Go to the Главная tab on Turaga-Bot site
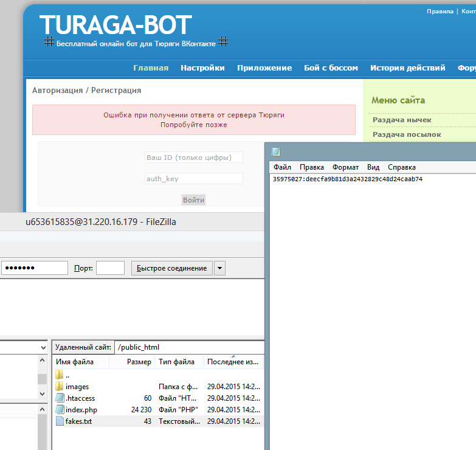 (151, 67)
